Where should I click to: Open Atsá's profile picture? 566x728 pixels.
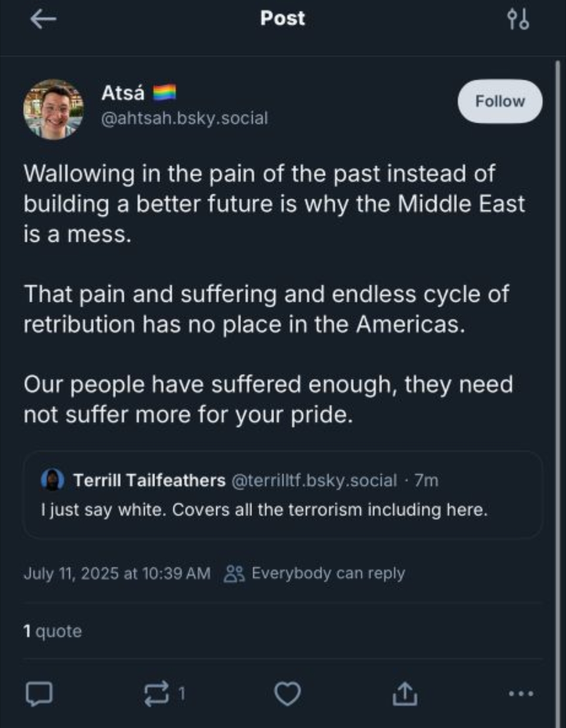53,109
